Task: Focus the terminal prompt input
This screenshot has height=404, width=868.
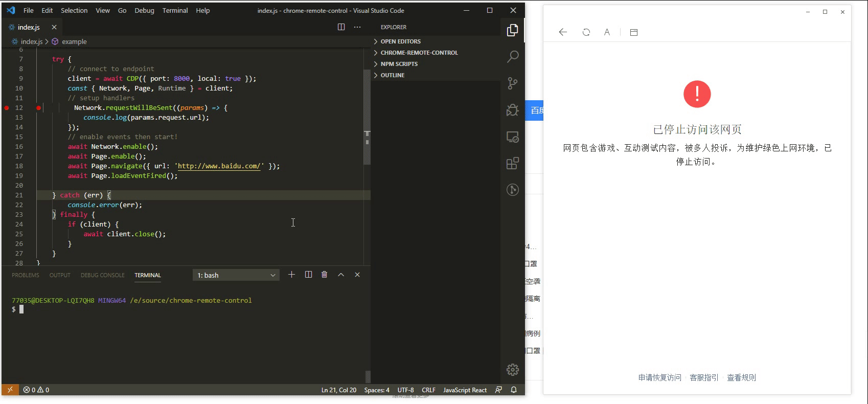Action: tap(21, 309)
